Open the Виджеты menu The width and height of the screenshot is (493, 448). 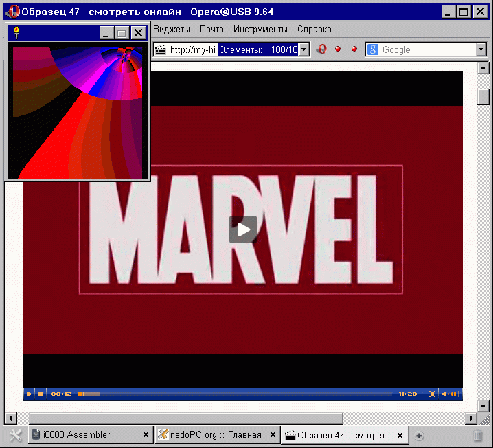click(x=172, y=30)
